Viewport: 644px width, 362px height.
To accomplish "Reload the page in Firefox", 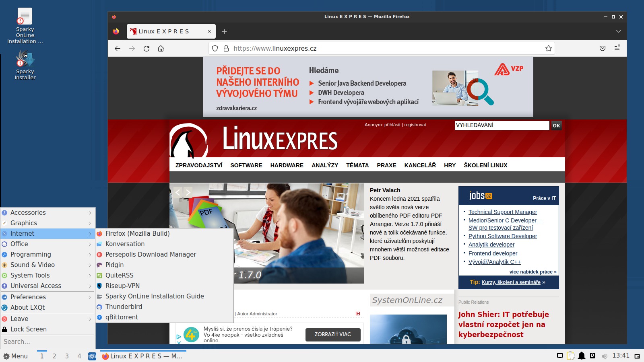I will click(147, 48).
